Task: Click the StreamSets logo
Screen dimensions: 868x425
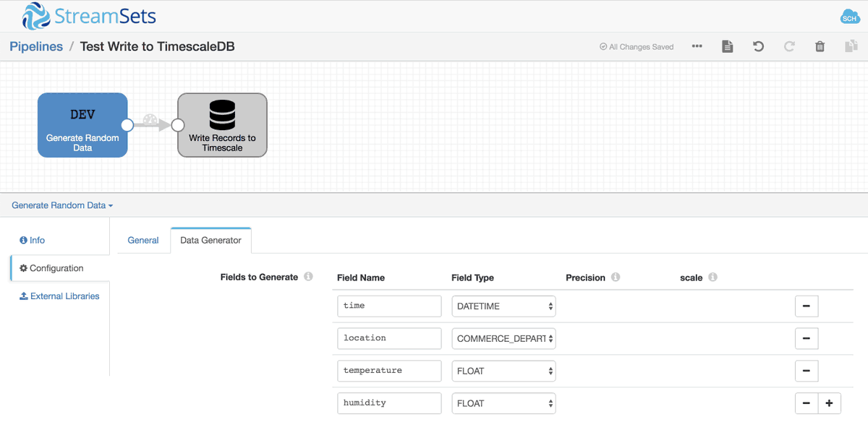Action: pos(89,16)
